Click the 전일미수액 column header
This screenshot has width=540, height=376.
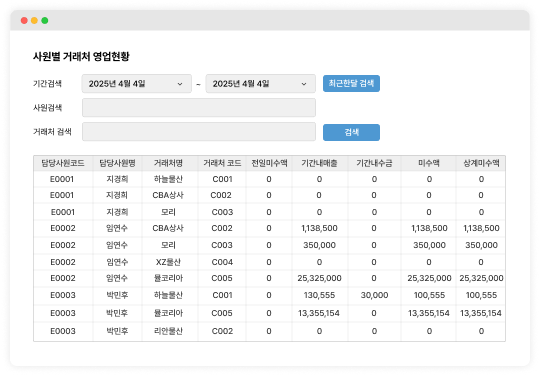click(269, 163)
